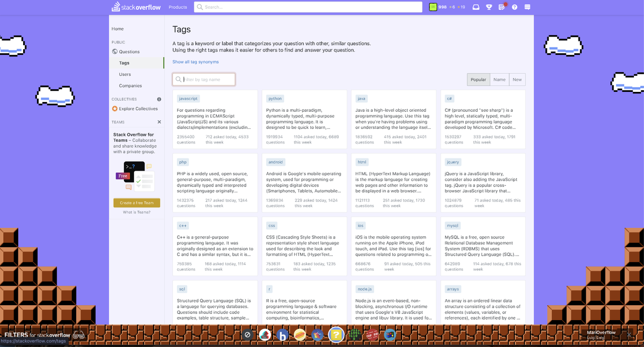Image resolution: width=644 pixels, height=347 pixels.
Task: Open the review queues icon
Action: pos(502,7)
